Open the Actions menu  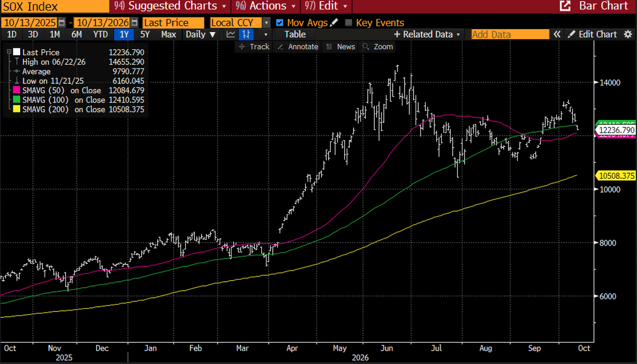tap(266, 6)
